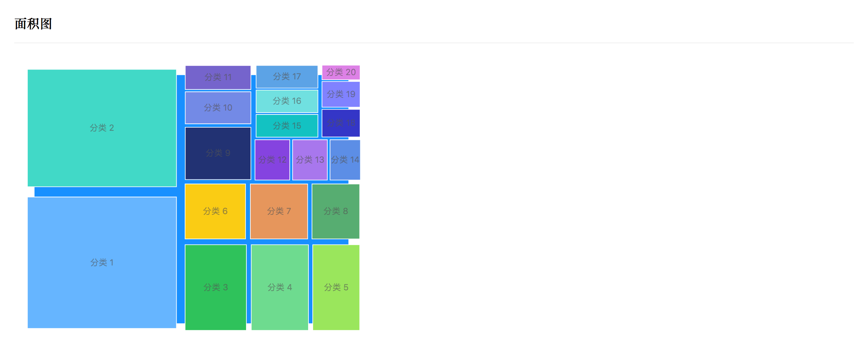Viewport: 868px width, 358px height.
Task: Click the lime 分类 5 tile
Action: coord(336,287)
